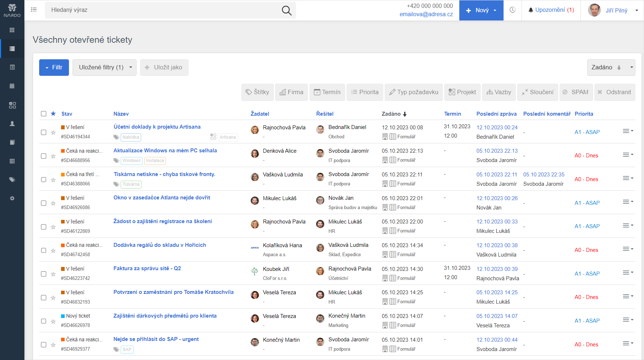
Task: Open the user contacts icon in sidebar
Action: pos(12,124)
